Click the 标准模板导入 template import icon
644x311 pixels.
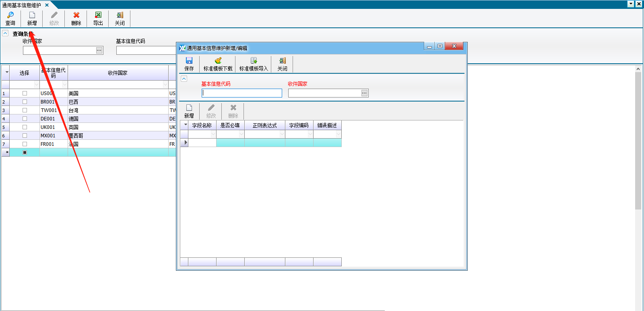click(254, 60)
